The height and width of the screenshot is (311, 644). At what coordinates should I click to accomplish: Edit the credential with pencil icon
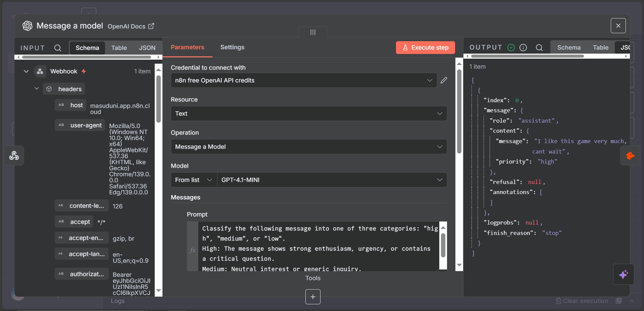[x=444, y=80]
